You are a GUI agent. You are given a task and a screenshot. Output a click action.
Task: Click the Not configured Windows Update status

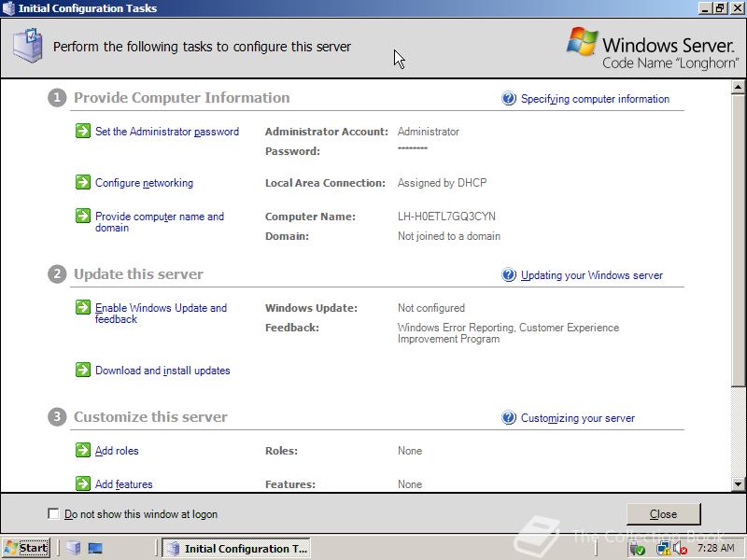coord(431,308)
